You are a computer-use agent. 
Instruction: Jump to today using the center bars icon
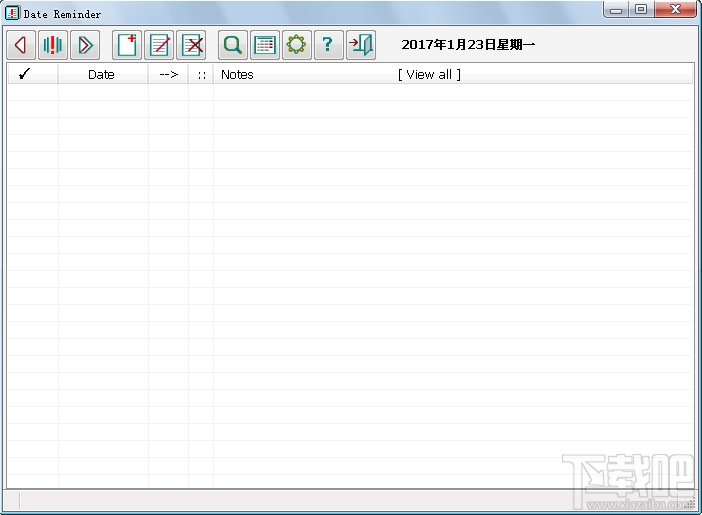[53, 45]
